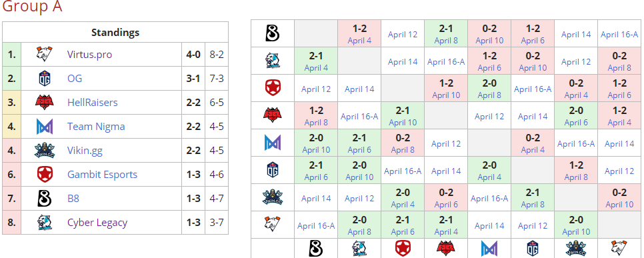Click the Group A heading

(x=32, y=7)
